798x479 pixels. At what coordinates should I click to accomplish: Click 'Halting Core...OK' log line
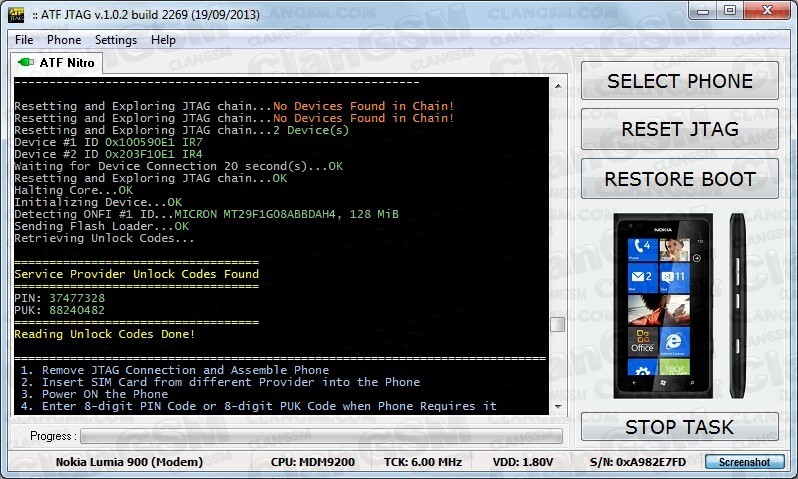point(73,190)
